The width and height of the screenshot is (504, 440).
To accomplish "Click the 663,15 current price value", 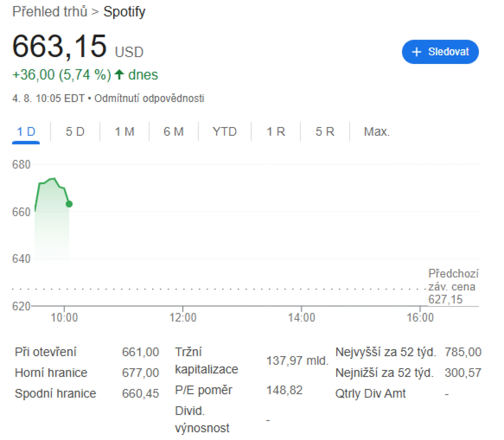I will click(x=59, y=46).
